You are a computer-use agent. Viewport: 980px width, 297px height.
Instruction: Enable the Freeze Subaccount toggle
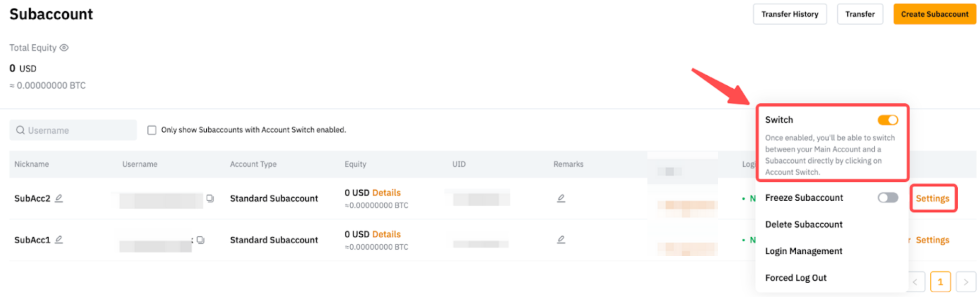[x=888, y=197]
